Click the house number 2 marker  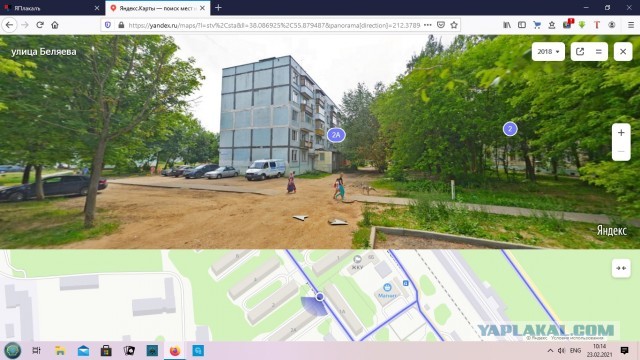point(510,129)
